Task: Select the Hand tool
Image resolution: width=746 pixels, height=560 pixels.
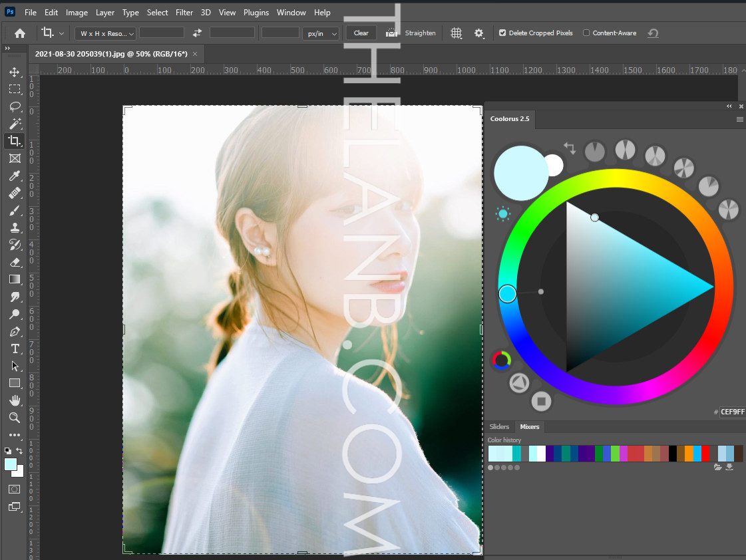Action: pos(14,400)
